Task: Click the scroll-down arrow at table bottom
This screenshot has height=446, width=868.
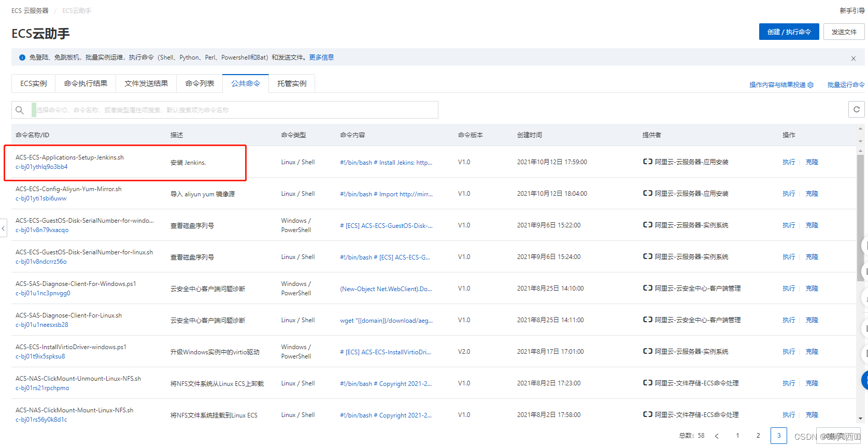Action: coord(860,419)
